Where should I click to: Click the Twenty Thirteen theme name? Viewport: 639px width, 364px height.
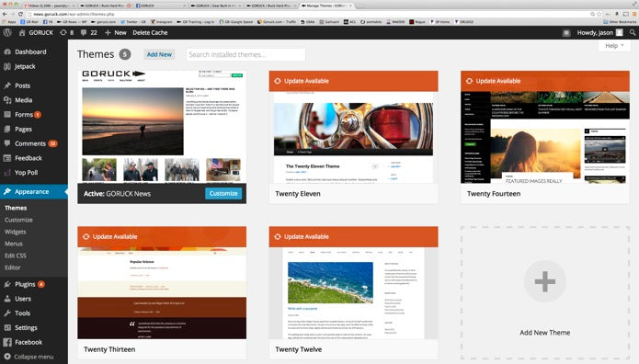tap(109, 349)
